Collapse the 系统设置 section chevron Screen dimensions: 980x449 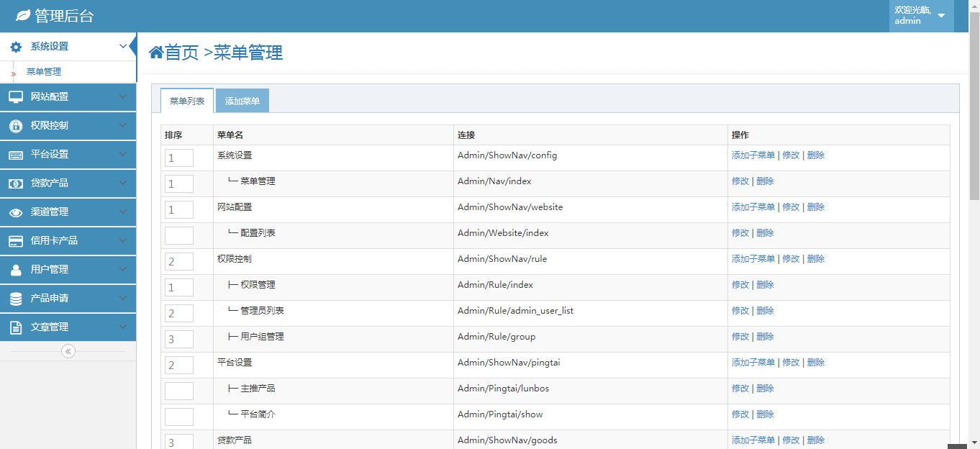pos(122,47)
